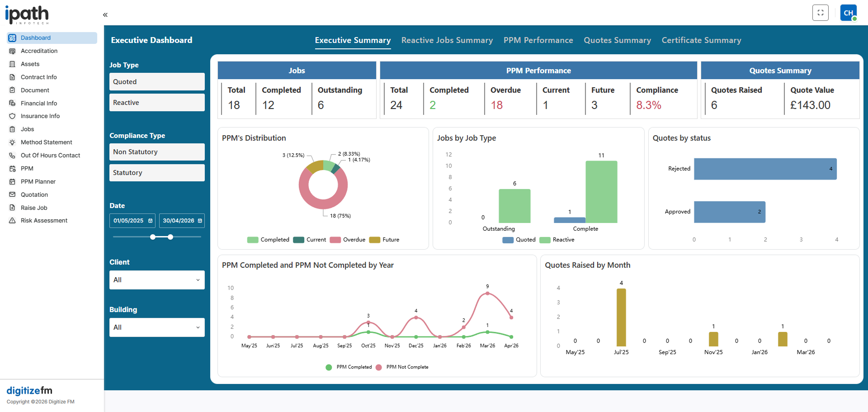Click the Out Of Hours phone icon
Viewport: 868px width, 412px height.
pyautogui.click(x=12, y=156)
